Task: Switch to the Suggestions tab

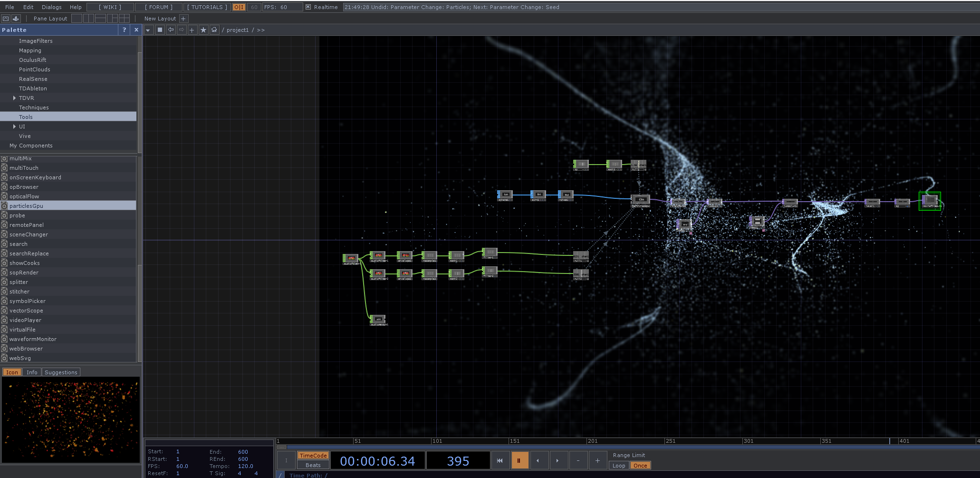Action: point(61,372)
